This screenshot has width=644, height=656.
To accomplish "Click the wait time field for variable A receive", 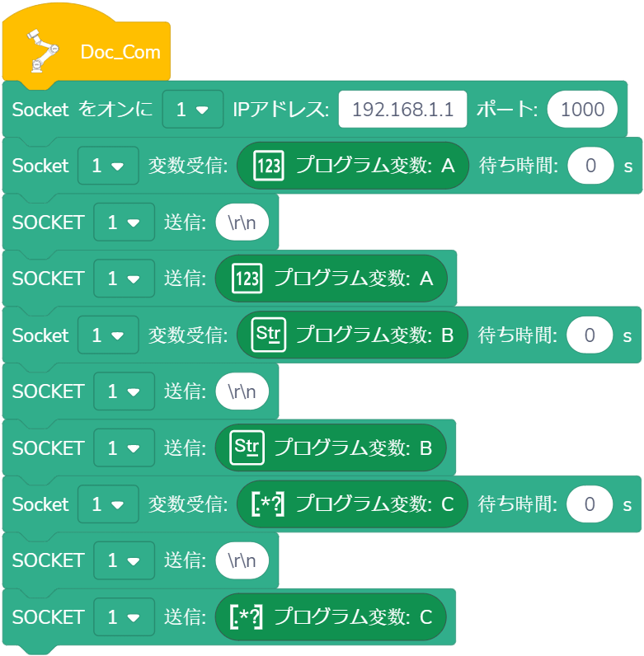I will pyautogui.click(x=590, y=166).
